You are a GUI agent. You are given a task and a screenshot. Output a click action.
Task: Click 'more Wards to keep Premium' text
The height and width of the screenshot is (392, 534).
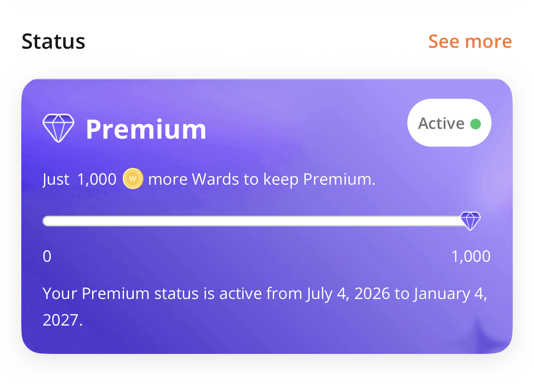coord(262,179)
